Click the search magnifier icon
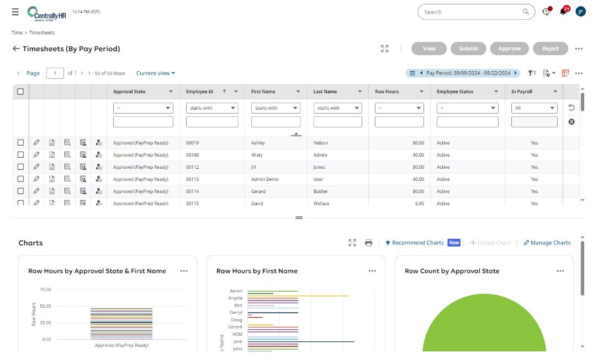The image size is (598, 364). (526, 12)
